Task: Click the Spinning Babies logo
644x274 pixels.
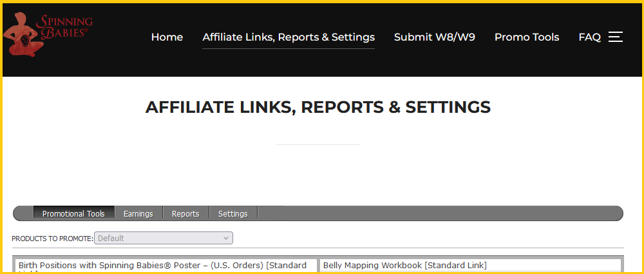Action: (x=48, y=34)
